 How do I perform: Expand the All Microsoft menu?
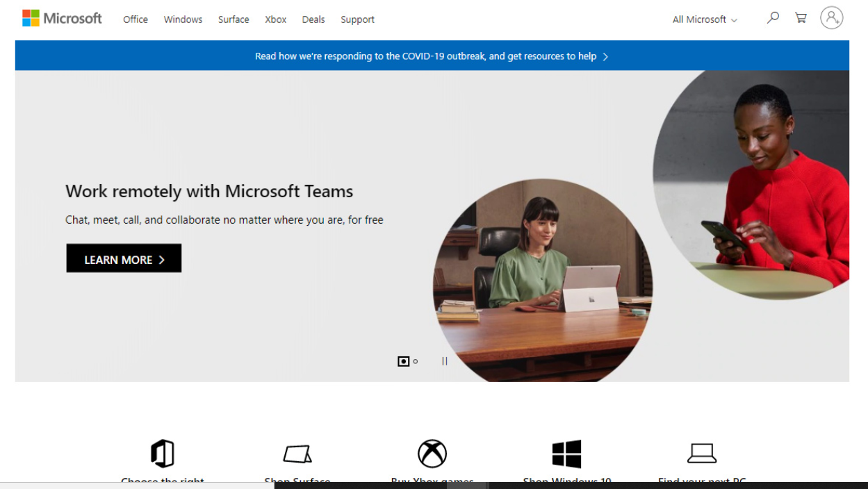point(705,19)
